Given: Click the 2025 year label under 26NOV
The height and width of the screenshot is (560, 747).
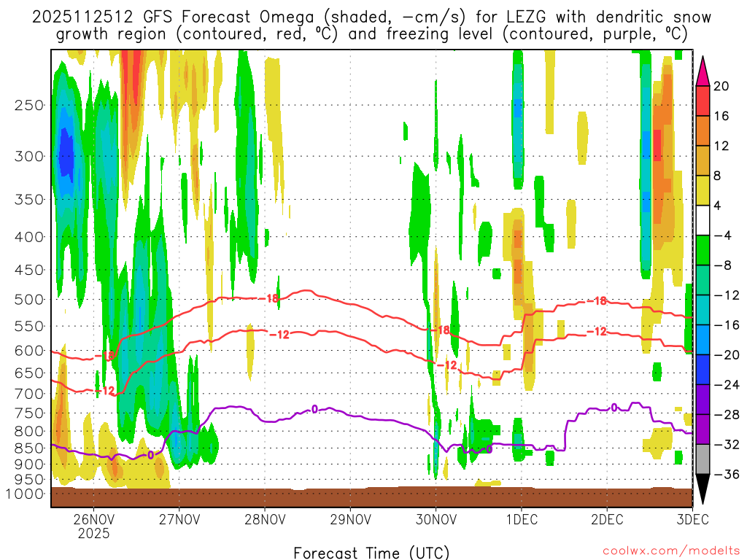Looking at the screenshot, I should 94,533.
